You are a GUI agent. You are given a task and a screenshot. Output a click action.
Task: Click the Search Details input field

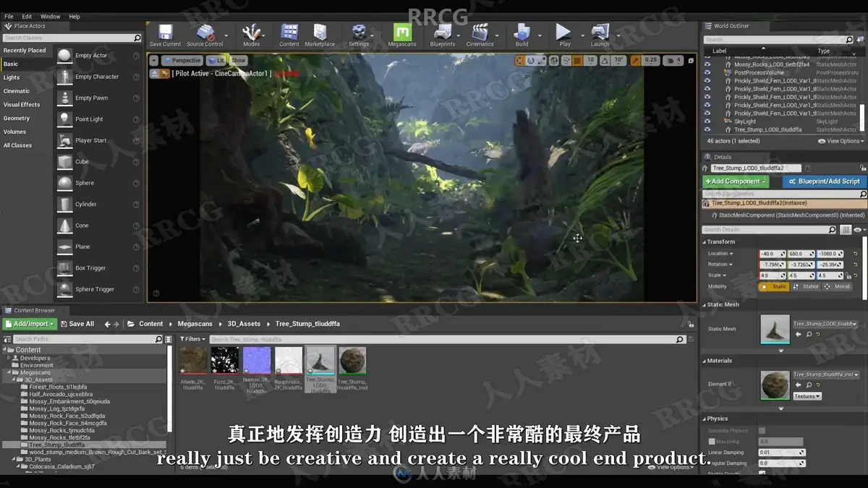(x=770, y=230)
